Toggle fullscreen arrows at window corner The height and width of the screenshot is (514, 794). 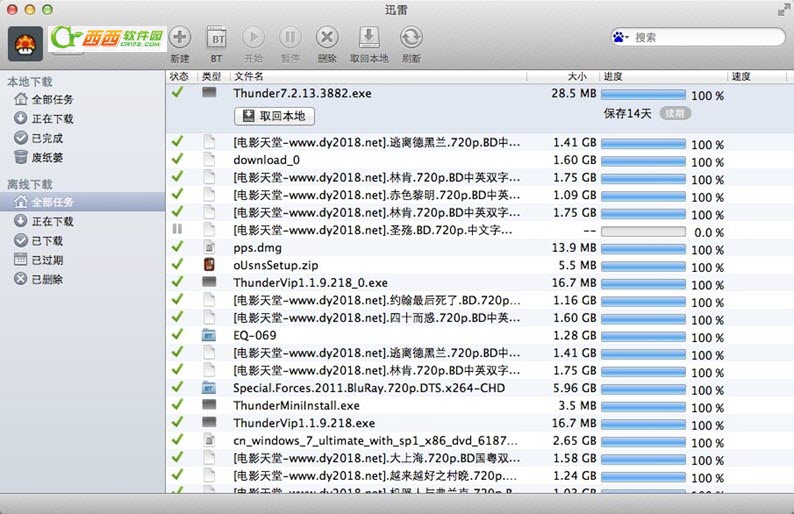tap(784, 10)
